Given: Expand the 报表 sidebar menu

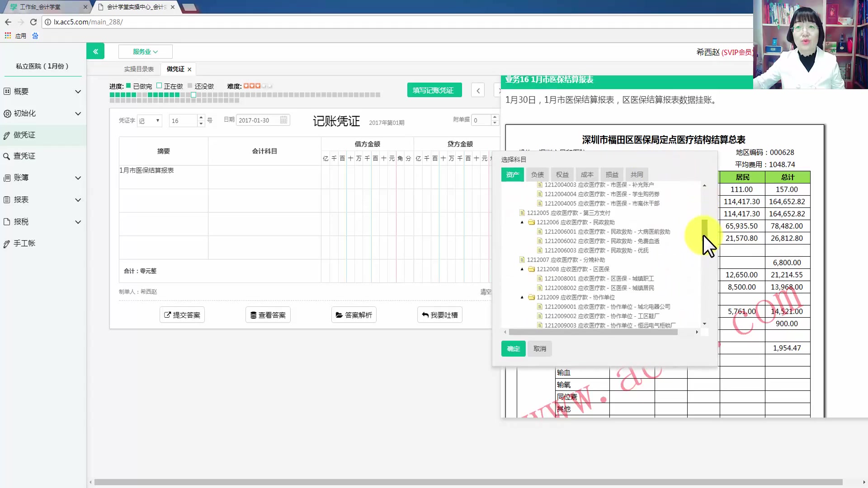Looking at the screenshot, I should (43, 200).
